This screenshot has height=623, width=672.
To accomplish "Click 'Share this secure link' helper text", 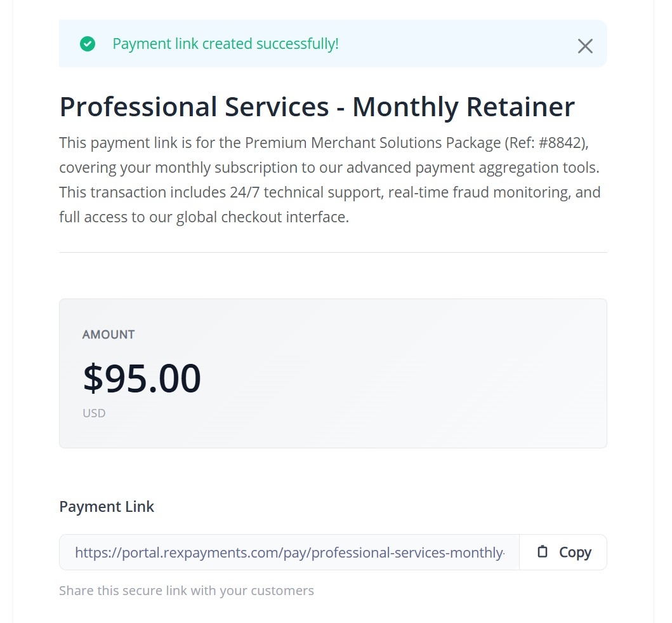I will coord(186,591).
